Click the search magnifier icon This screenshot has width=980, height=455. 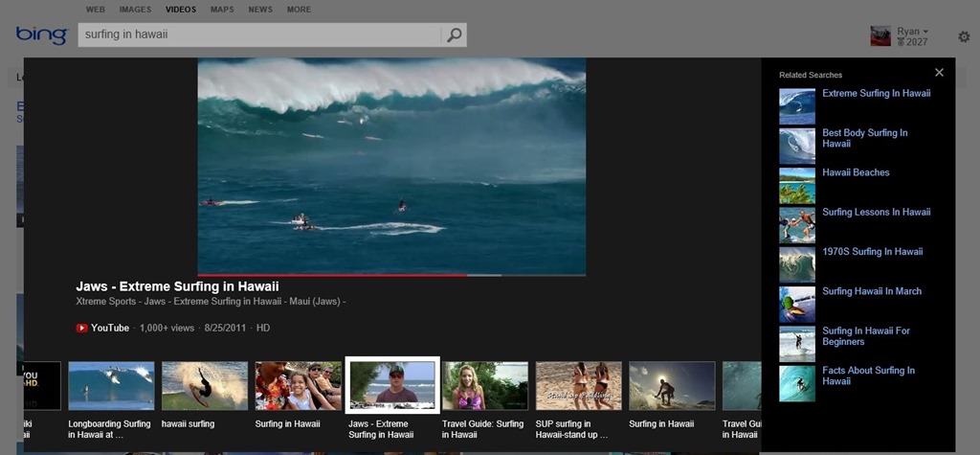tap(454, 35)
